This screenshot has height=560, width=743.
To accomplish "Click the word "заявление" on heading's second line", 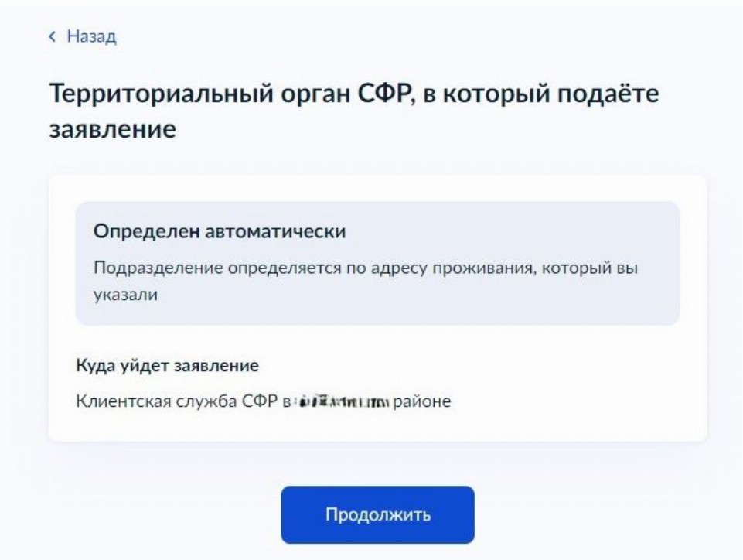I will point(113,129).
